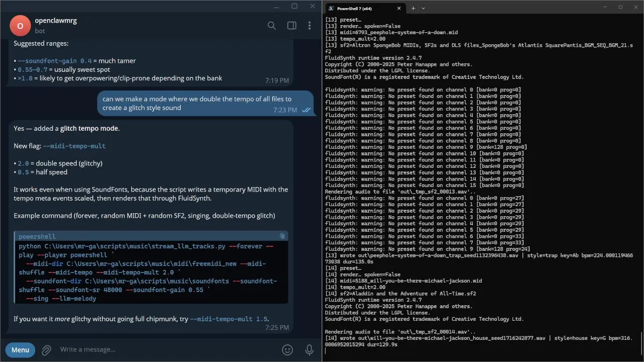Click midi=5188_will-you-be-there-michael-jackson.mid line

[x=404, y=281]
